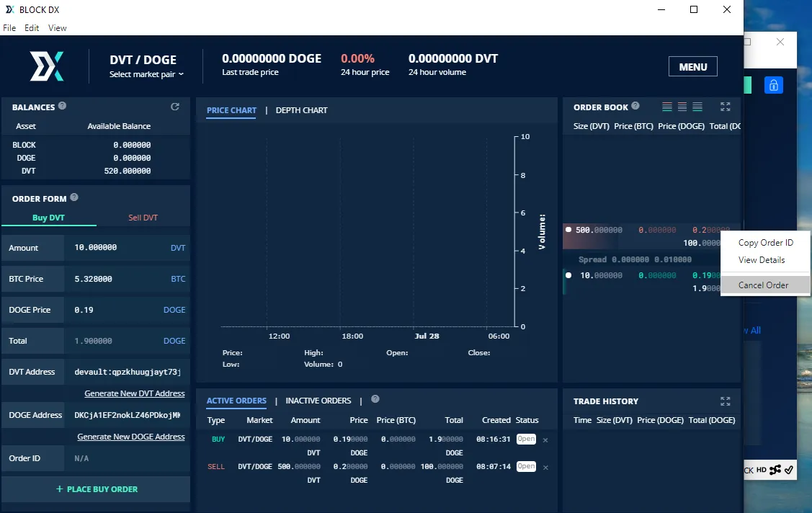812x513 pixels.
Task: Refresh balances with the reload icon
Action: [175, 107]
